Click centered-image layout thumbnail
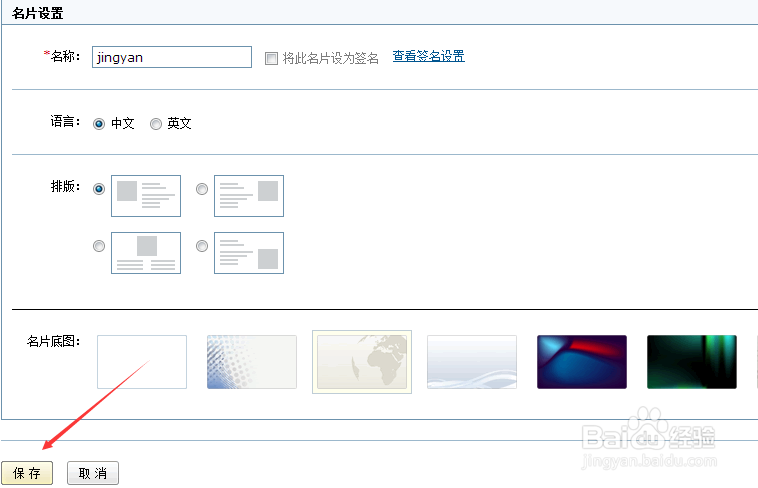Viewport: 758px width, 488px height. point(146,253)
